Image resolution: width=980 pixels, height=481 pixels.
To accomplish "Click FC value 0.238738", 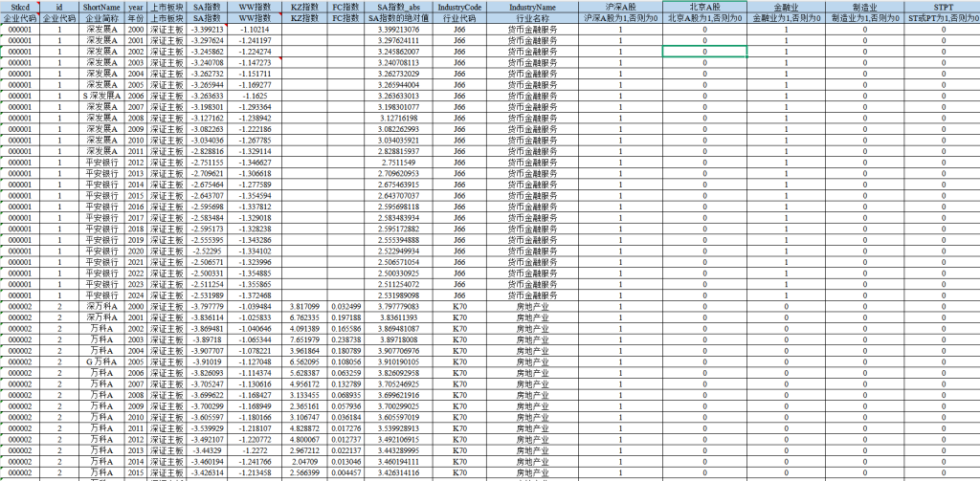I will (345, 339).
